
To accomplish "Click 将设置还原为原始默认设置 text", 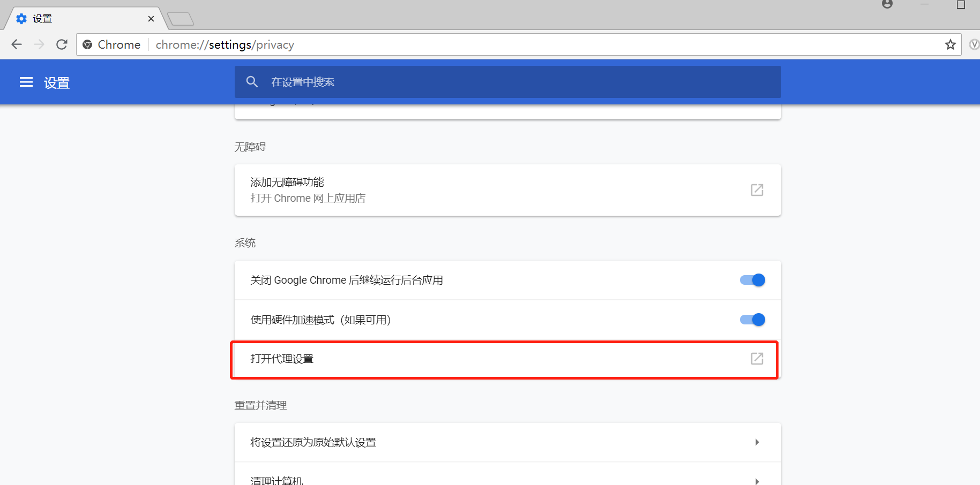I will click(313, 442).
